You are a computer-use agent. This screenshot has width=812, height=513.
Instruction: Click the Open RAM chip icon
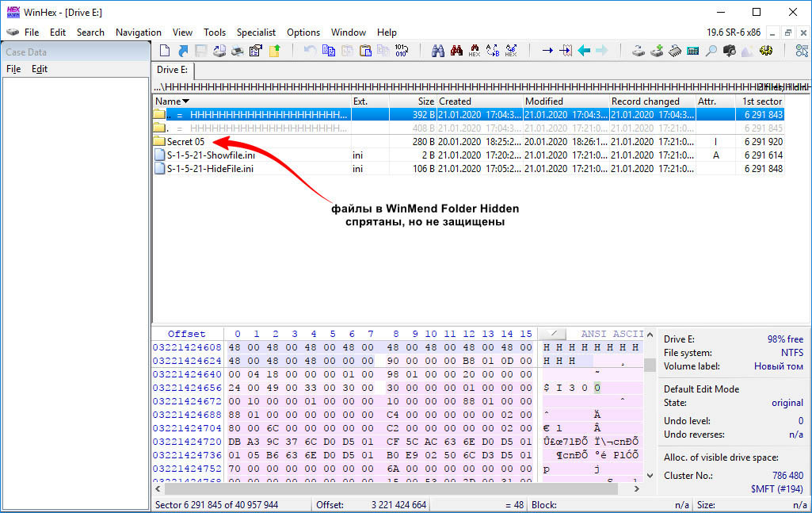675,50
